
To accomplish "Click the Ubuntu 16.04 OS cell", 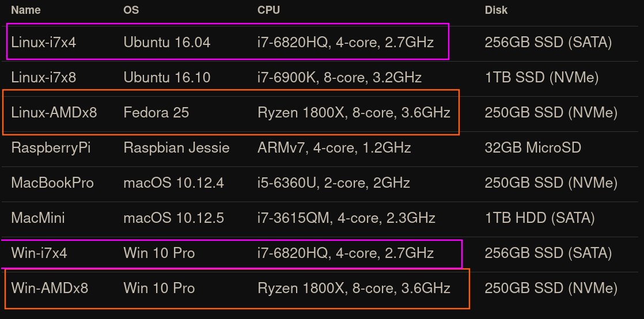I will coord(167,42).
